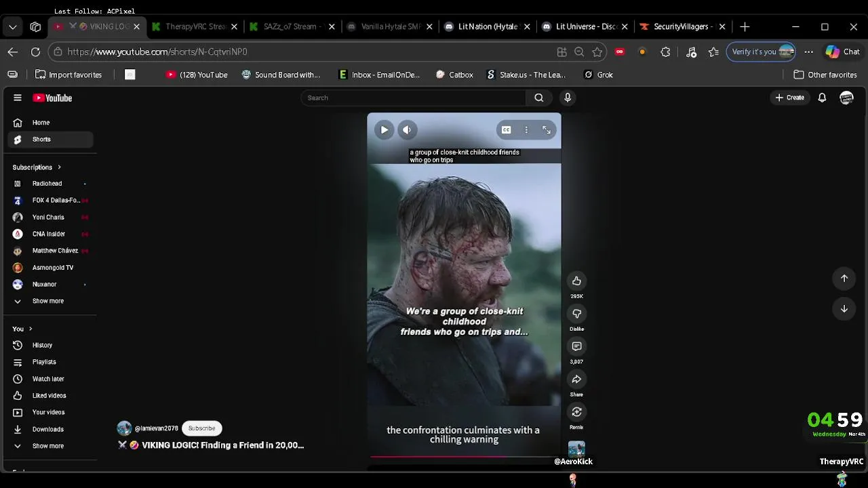The width and height of the screenshot is (868, 488).
Task: Open the Asmongold TV subscription
Action: tap(50, 268)
